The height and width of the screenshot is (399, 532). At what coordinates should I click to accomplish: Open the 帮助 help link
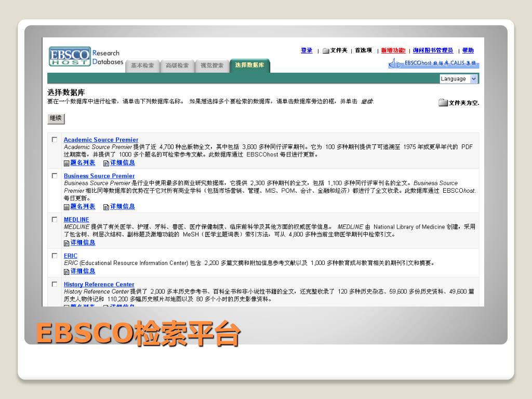[x=468, y=50]
